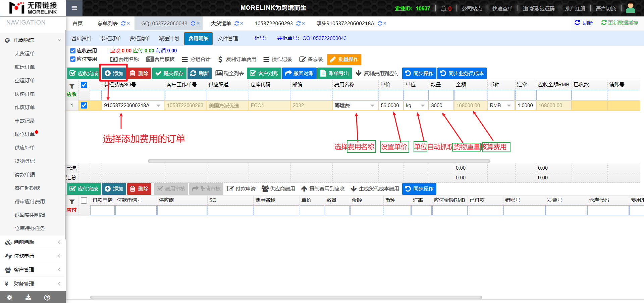Image resolution: width=644 pixels, height=303 pixels.
Task: Toggle the 应付费用 checkbox
Action: click(x=72, y=59)
